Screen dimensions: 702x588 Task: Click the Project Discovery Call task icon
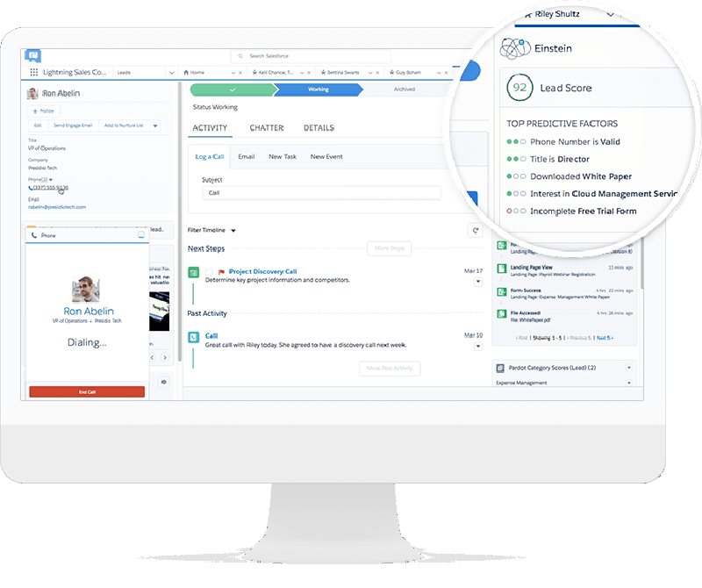coord(193,272)
